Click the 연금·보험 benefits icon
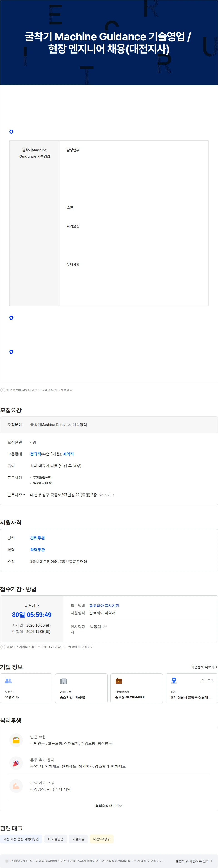Image resolution: width=218 pixels, height=868 pixels. coord(16,740)
